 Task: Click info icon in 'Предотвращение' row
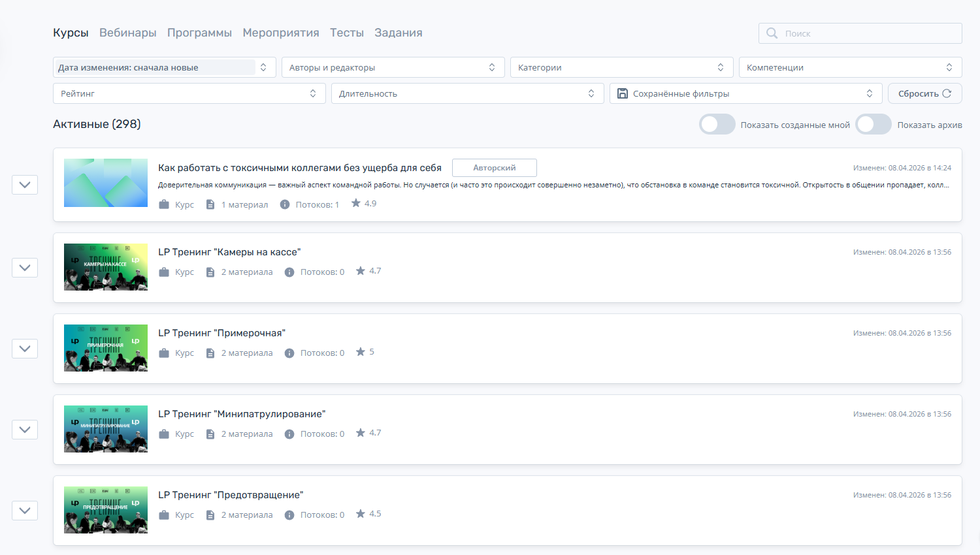(x=289, y=515)
